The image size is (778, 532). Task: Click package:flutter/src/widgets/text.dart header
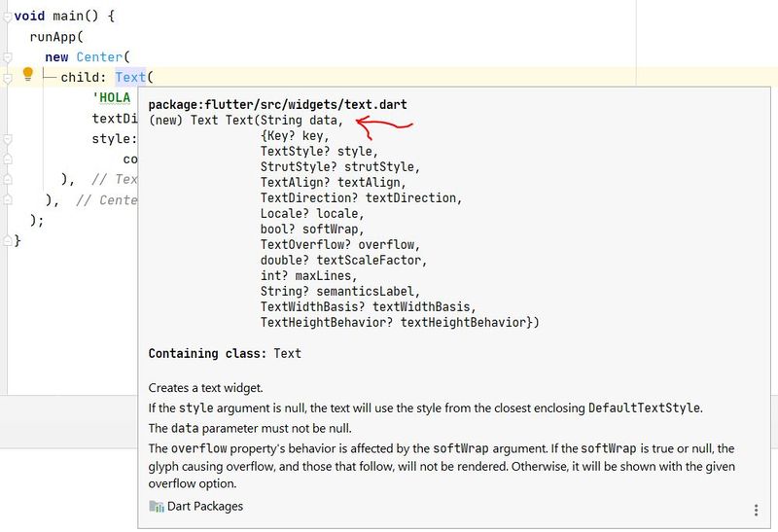click(x=277, y=105)
